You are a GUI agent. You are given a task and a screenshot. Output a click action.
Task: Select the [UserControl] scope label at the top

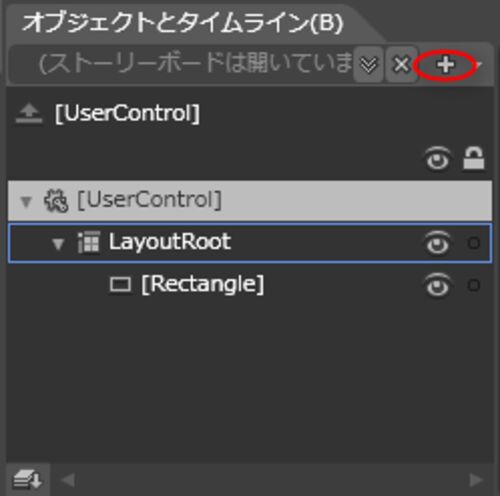pyautogui.click(x=127, y=114)
